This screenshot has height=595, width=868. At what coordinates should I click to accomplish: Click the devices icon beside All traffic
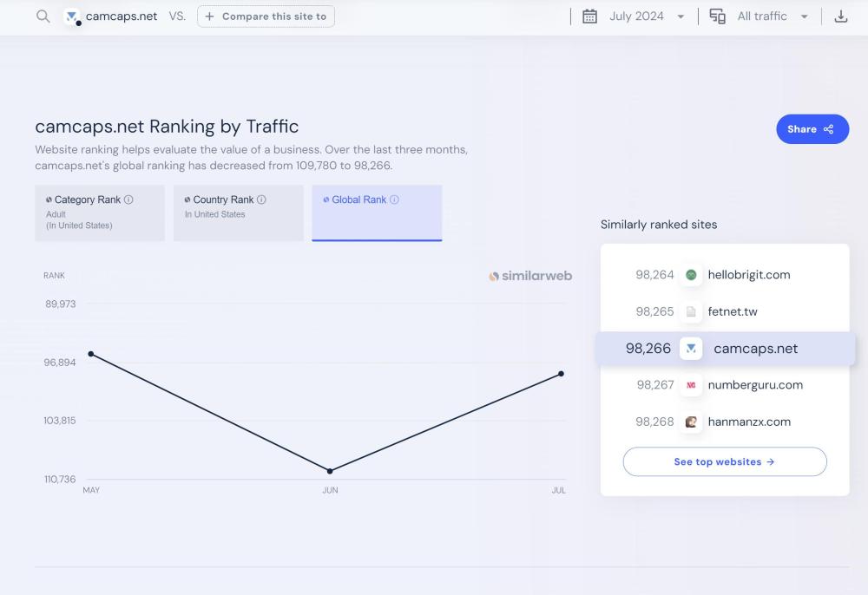(x=718, y=16)
